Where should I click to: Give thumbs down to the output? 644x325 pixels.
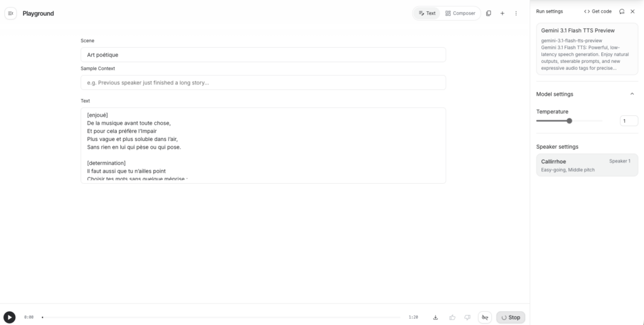[467, 317]
